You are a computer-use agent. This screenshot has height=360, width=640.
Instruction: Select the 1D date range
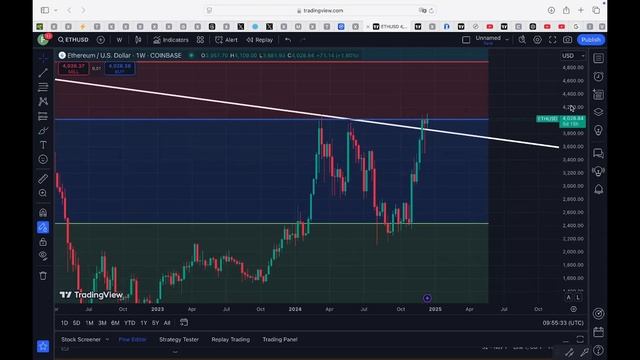[x=64, y=323]
